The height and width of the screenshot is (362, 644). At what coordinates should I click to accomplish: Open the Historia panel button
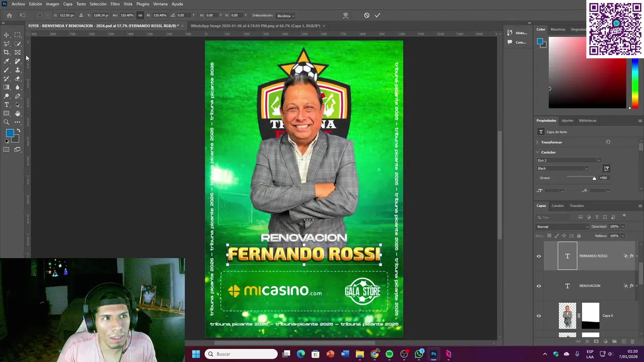click(x=518, y=33)
